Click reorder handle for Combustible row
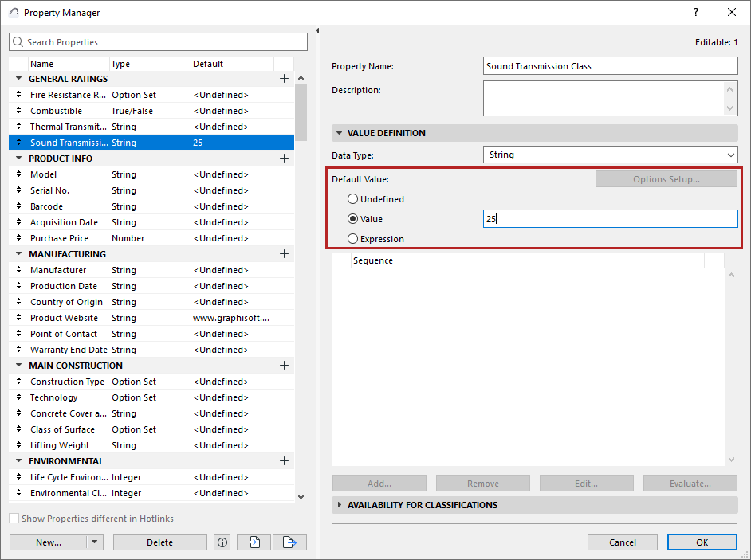The height and width of the screenshot is (560, 751). [x=18, y=111]
